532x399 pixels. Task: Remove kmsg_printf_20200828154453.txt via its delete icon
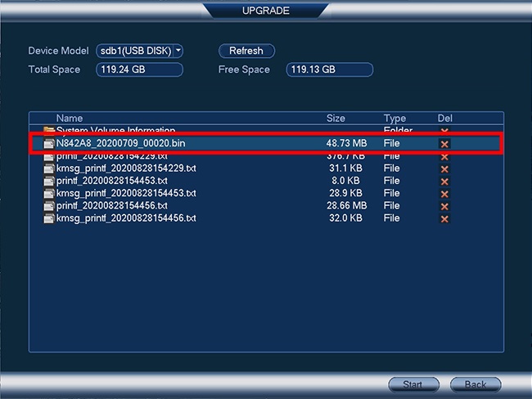[444, 194]
